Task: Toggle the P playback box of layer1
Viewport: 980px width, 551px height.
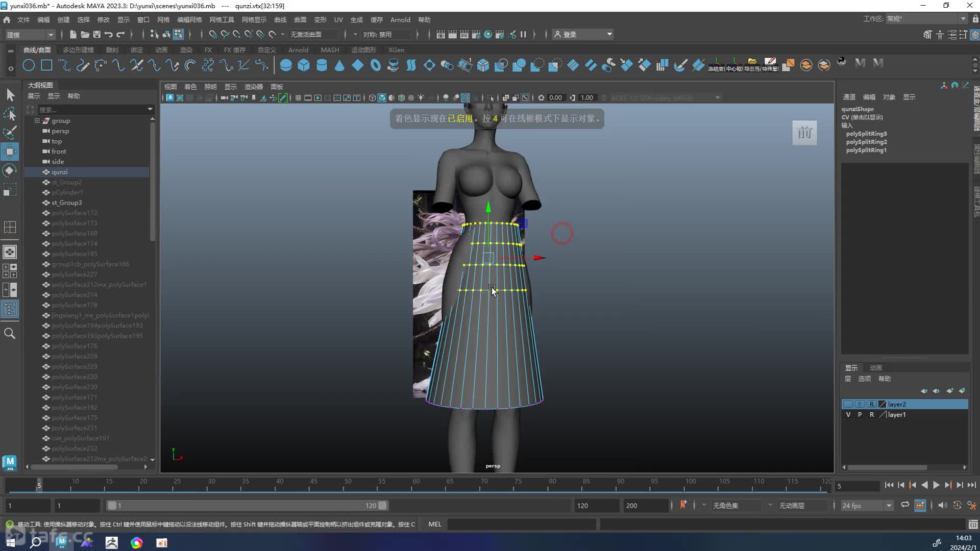Action: (860, 415)
